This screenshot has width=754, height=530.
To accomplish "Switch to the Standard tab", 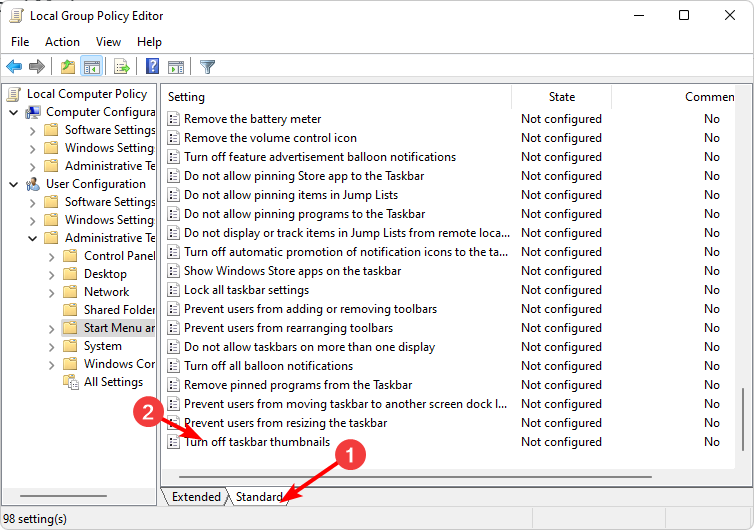I will 259,497.
